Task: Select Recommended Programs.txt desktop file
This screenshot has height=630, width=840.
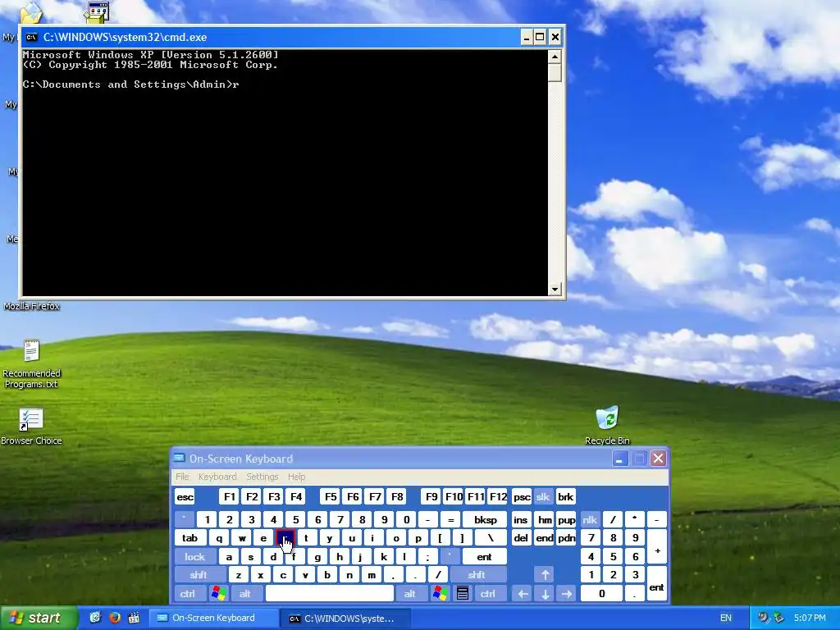Action: click(x=31, y=364)
